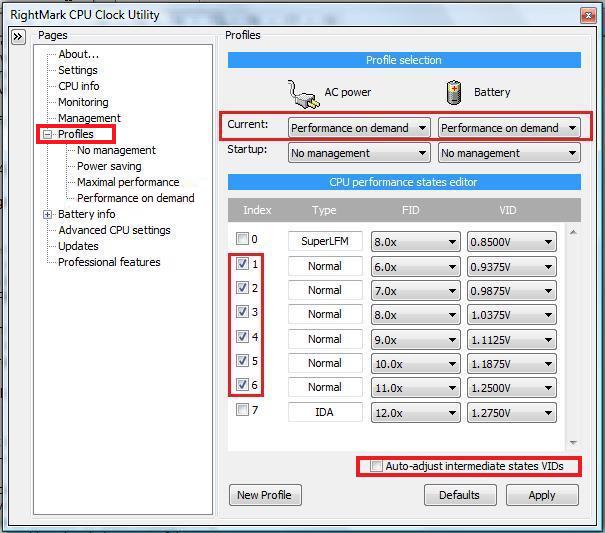Open Battery Startup profile dropdown
This screenshot has height=533, width=605.
pos(509,153)
